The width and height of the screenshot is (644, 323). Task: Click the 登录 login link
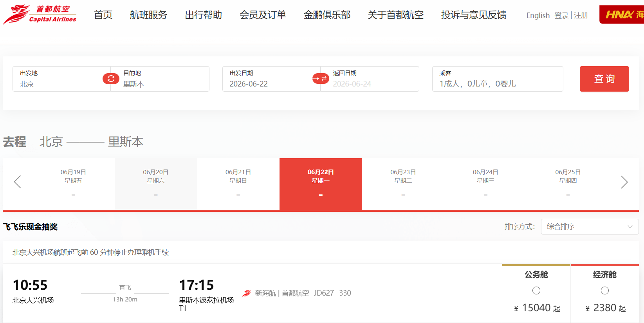(x=561, y=15)
